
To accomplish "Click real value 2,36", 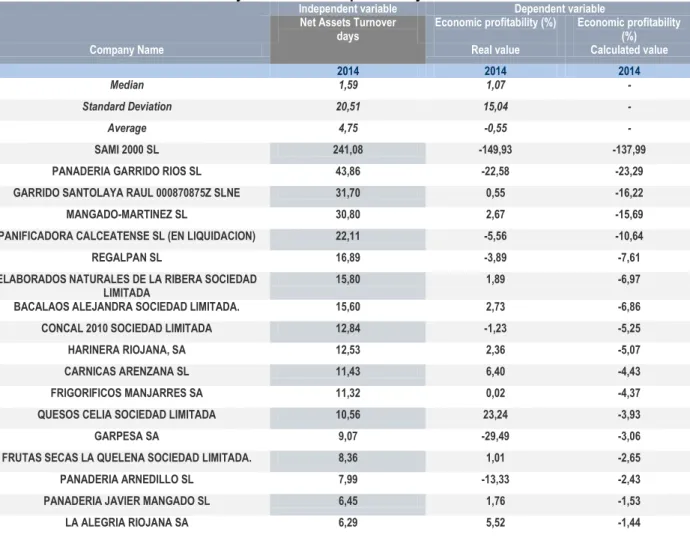I will click(x=495, y=350).
